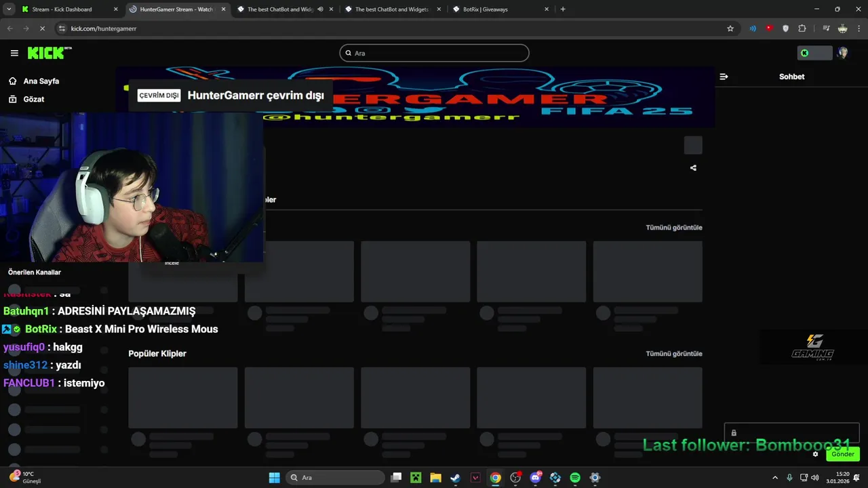Click the KICK logo
The height and width of the screenshot is (488, 868).
coord(50,53)
